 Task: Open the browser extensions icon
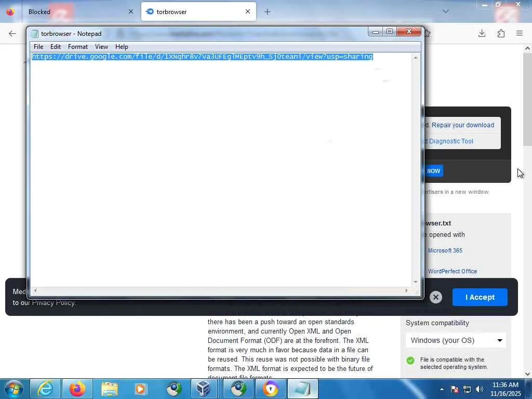tap(501, 33)
